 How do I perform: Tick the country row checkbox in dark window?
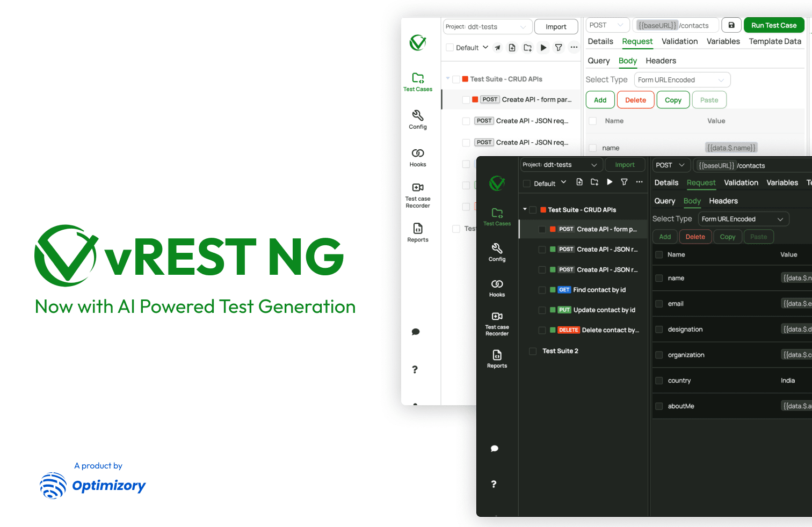(x=659, y=380)
